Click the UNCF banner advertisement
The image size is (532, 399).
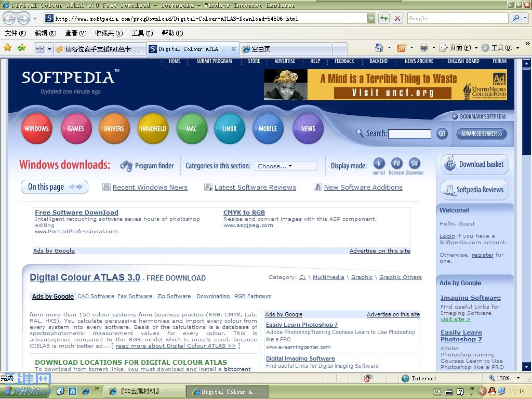click(385, 85)
